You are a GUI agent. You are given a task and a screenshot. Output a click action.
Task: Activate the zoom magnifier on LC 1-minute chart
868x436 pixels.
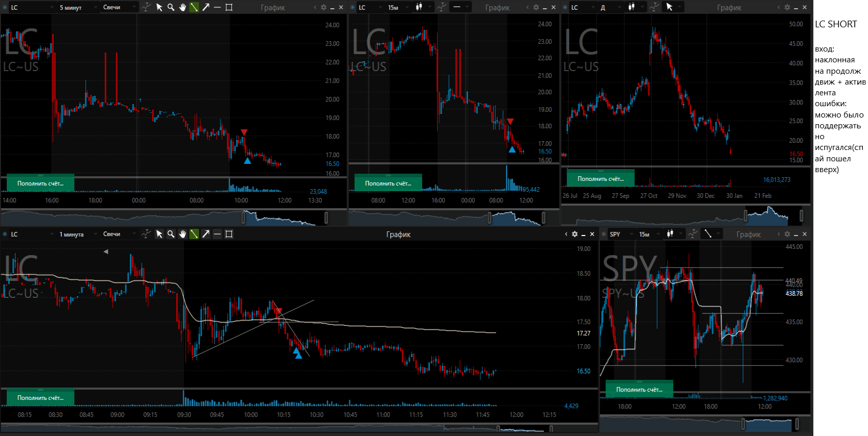tap(171, 234)
